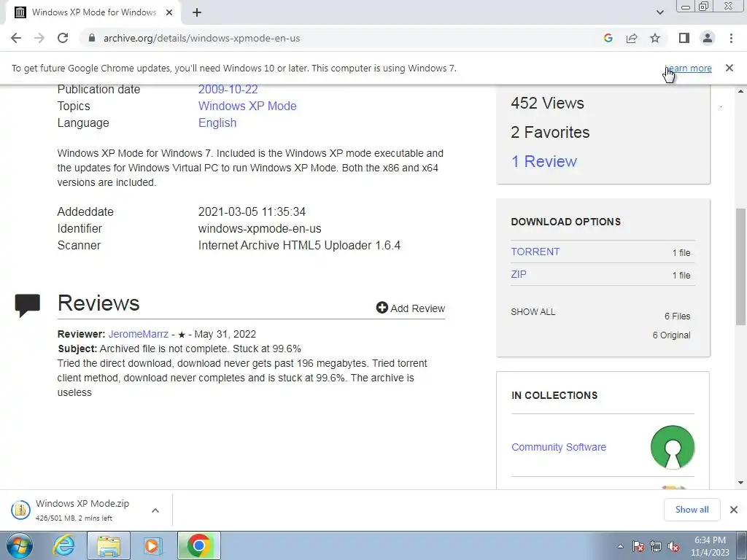
Task: Expand the tab search chevron
Action: click(659, 12)
